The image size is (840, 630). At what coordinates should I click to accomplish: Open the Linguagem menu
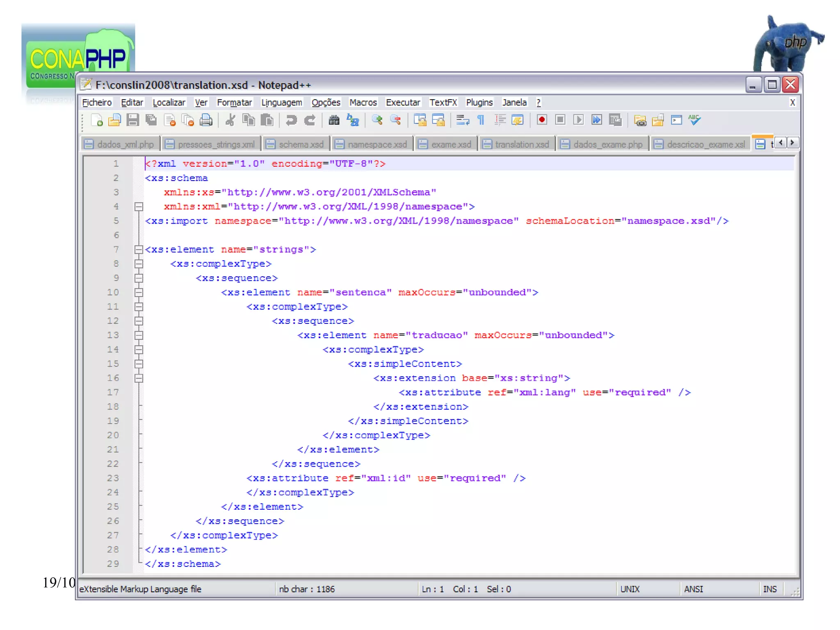point(282,103)
